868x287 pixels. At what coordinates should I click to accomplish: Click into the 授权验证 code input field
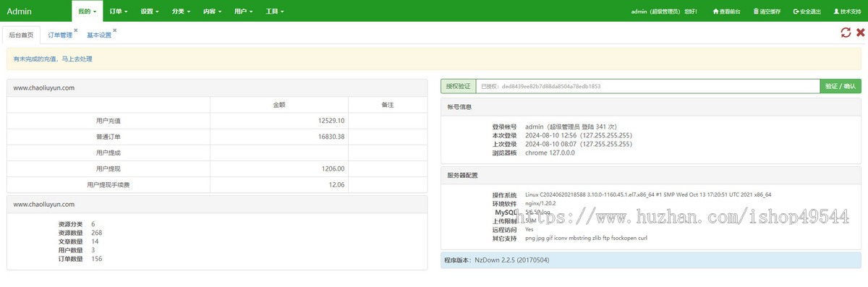coord(647,86)
